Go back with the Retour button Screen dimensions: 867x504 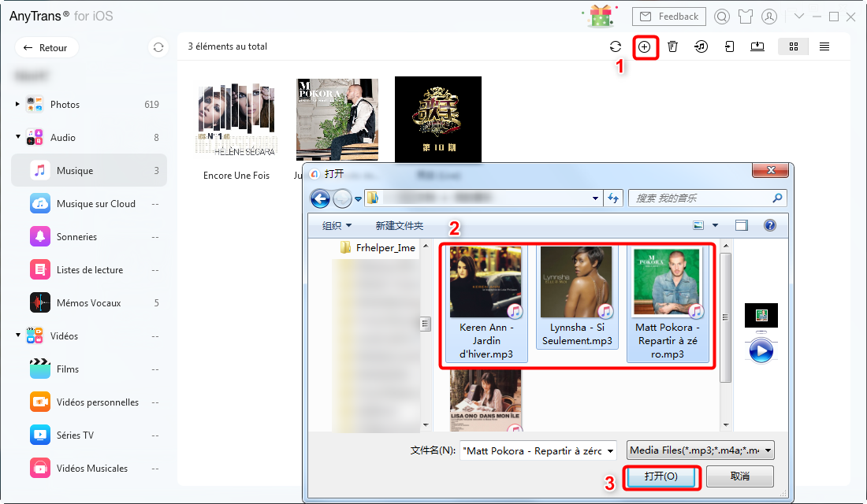[x=47, y=47]
